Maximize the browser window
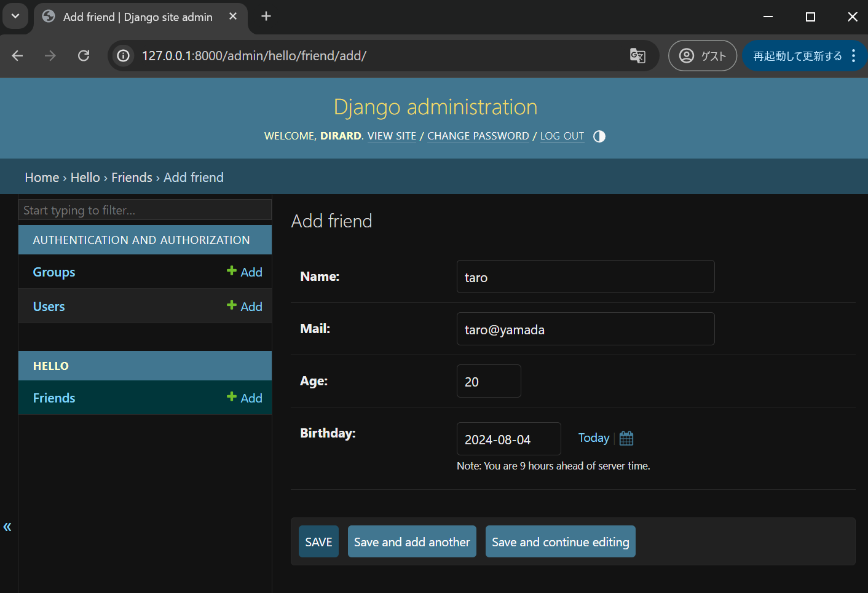The width and height of the screenshot is (868, 593). click(x=810, y=17)
